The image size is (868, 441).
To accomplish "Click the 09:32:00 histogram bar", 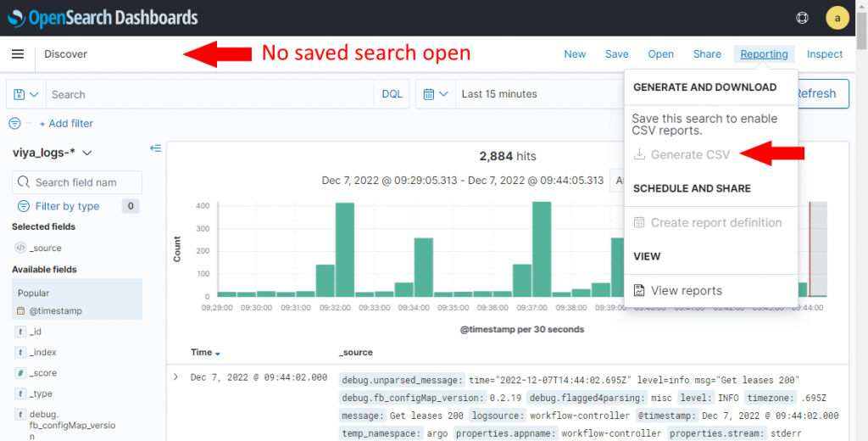I will (344, 250).
